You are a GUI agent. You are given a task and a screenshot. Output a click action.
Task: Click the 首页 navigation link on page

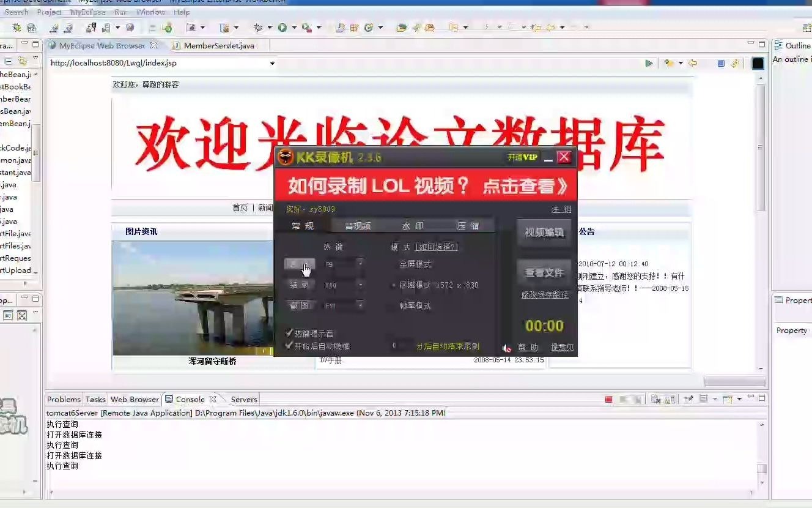click(240, 207)
